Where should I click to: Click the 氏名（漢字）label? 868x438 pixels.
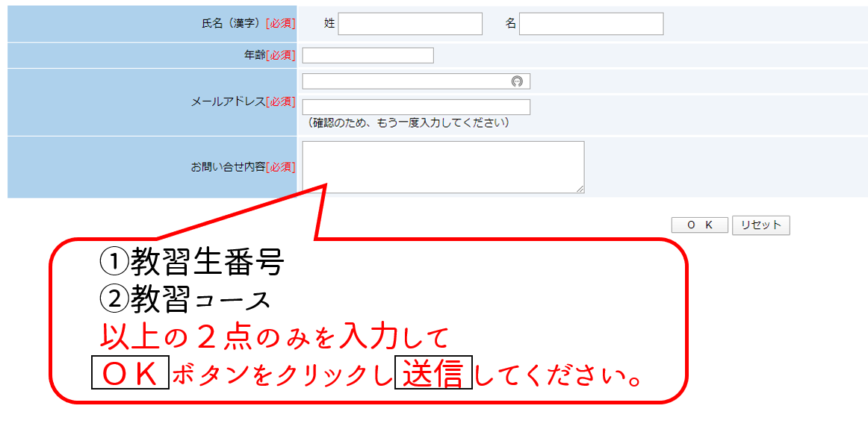click(x=234, y=24)
